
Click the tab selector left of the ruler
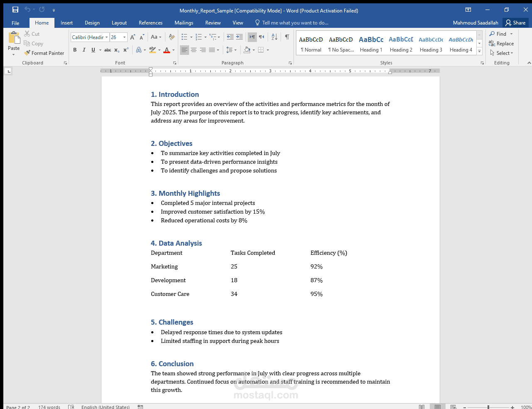pos(8,71)
